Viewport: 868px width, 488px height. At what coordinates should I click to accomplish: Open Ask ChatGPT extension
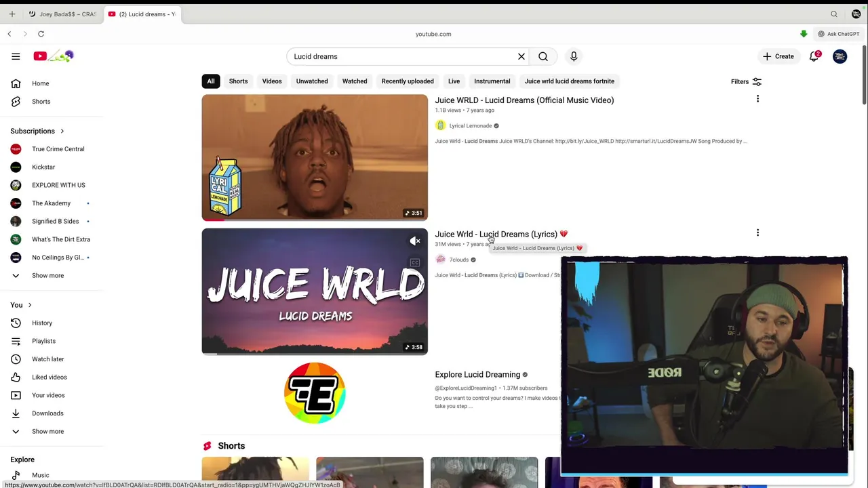[x=839, y=34]
